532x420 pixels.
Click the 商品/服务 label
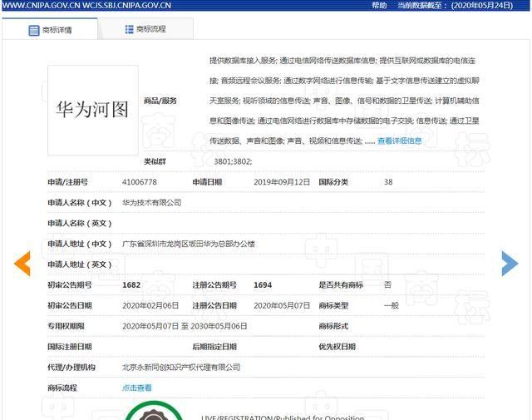[160, 101]
